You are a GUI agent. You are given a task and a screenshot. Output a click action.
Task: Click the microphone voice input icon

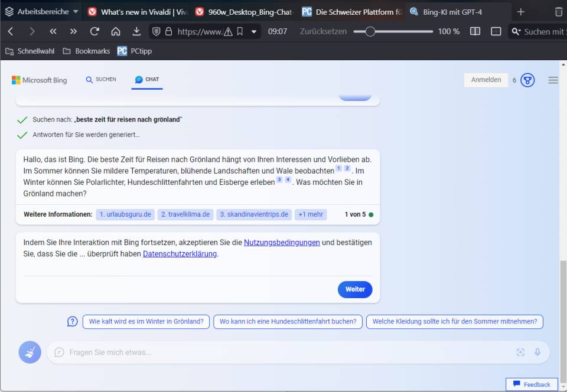coord(537,352)
